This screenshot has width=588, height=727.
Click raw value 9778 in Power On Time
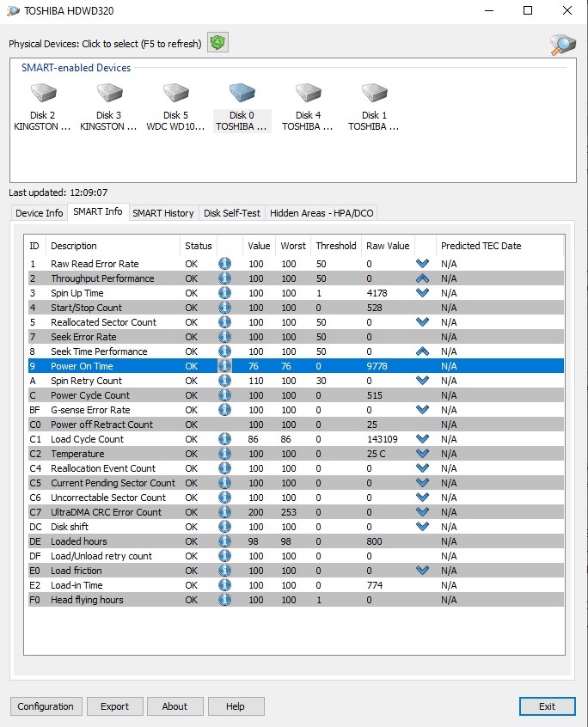(377, 366)
